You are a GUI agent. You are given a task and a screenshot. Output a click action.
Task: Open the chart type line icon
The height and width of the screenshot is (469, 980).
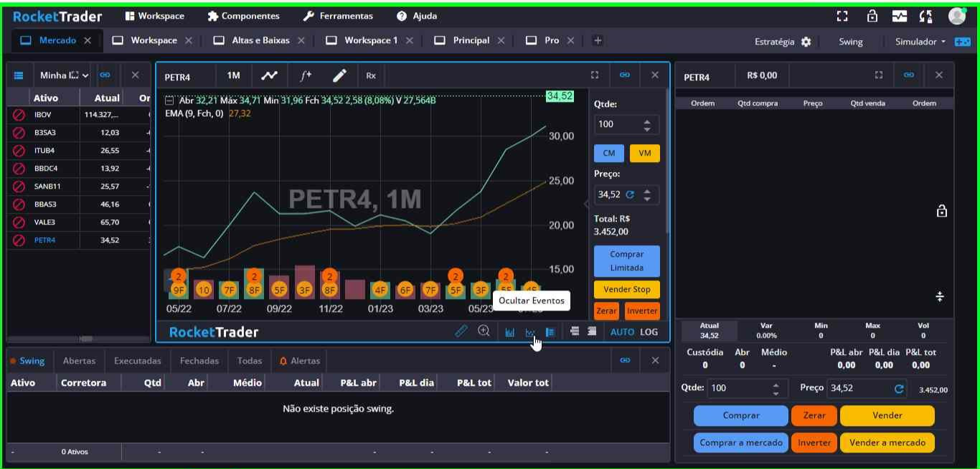(x=270, y=75)
